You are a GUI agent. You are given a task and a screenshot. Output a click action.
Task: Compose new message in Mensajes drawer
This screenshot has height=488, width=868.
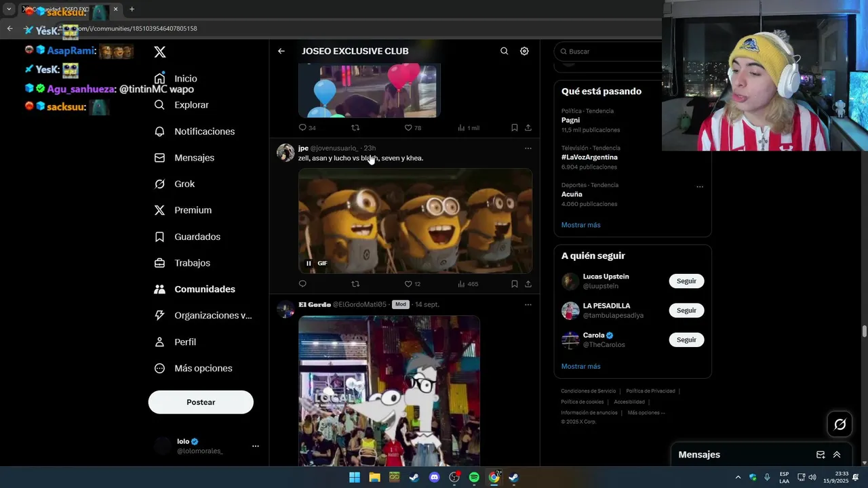821,455
